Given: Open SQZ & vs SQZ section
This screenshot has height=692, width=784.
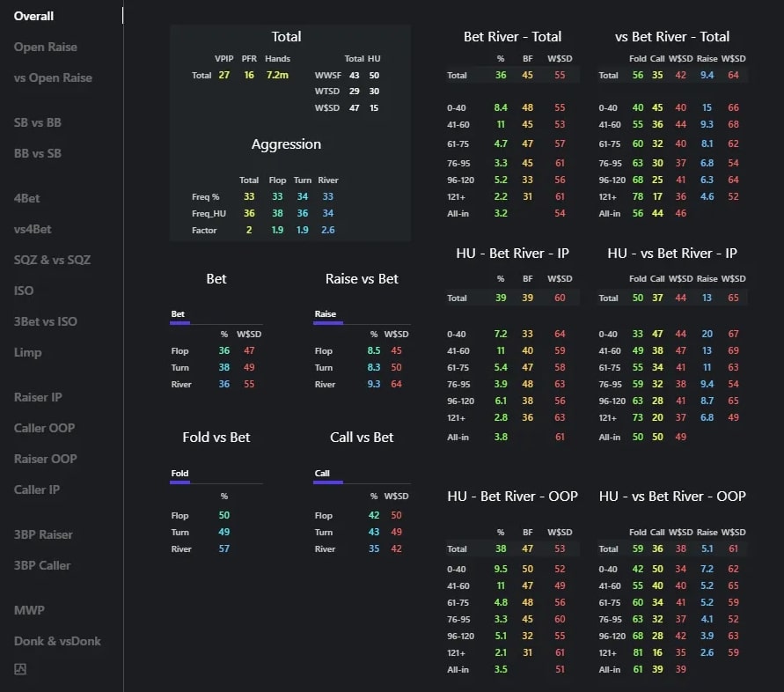Looking at the screenshot, I should (x=52, y=260).
